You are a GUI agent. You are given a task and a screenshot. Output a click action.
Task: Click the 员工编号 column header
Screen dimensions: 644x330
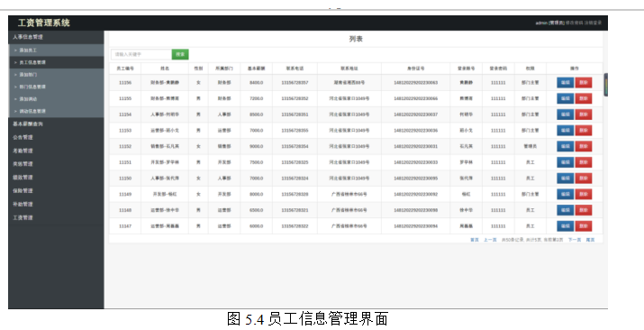(125, 69)
